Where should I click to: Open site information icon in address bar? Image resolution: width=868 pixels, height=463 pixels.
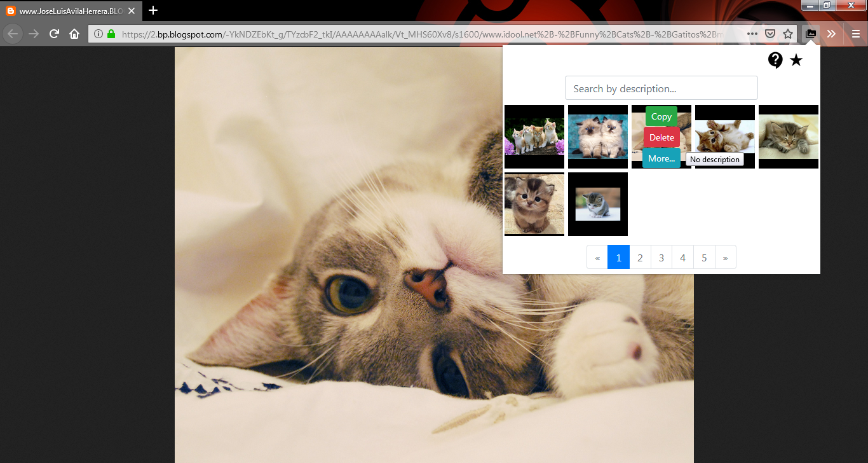pos(98,34)
